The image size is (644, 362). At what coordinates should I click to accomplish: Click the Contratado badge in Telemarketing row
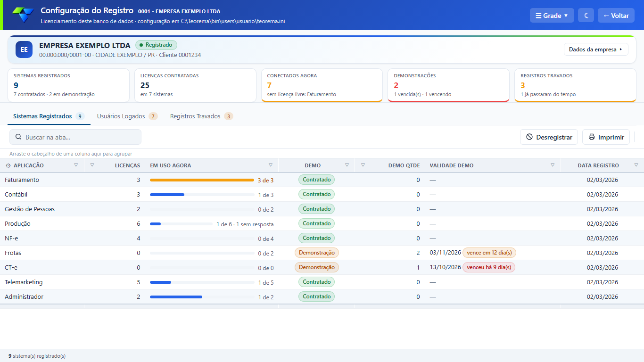(316, 282)
